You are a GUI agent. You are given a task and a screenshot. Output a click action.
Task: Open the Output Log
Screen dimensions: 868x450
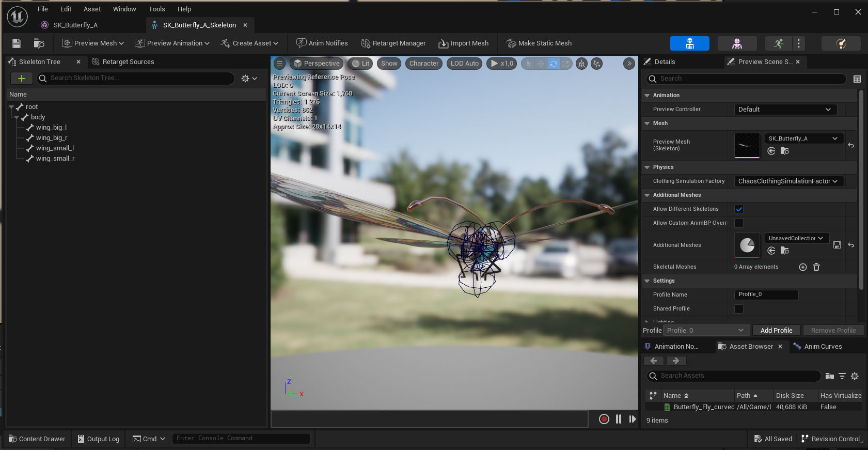(99, 439)
